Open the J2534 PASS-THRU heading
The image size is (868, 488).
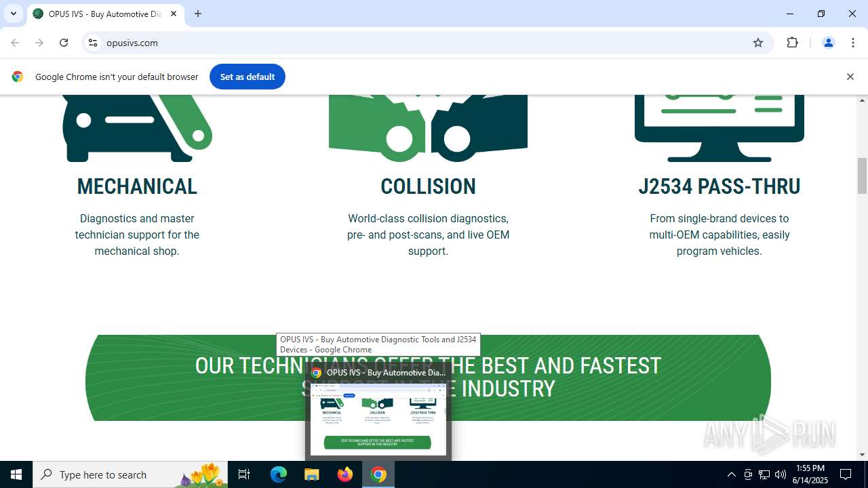pyautogui.click(x=719, y=186)
